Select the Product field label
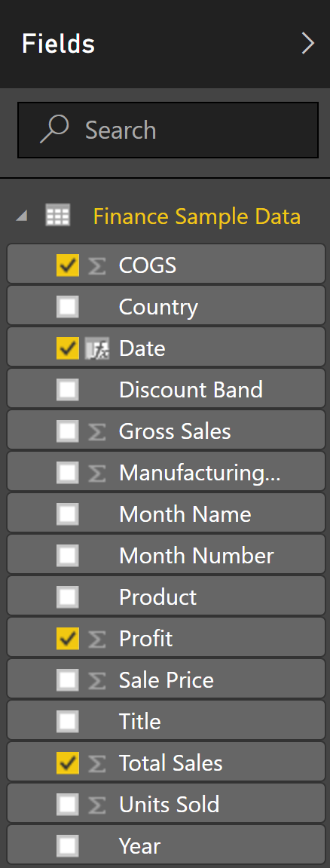The image size is (330, 868). coord(157,597)
